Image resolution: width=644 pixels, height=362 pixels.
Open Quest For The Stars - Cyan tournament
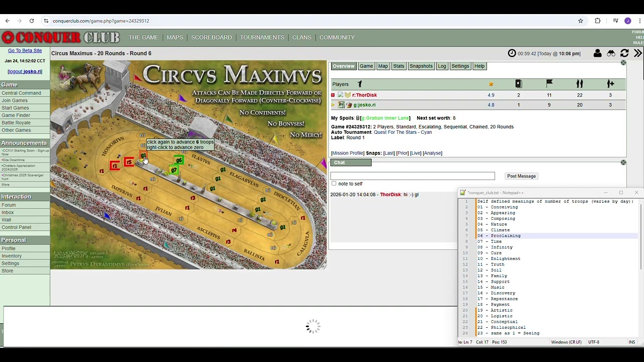click(403, 132)
